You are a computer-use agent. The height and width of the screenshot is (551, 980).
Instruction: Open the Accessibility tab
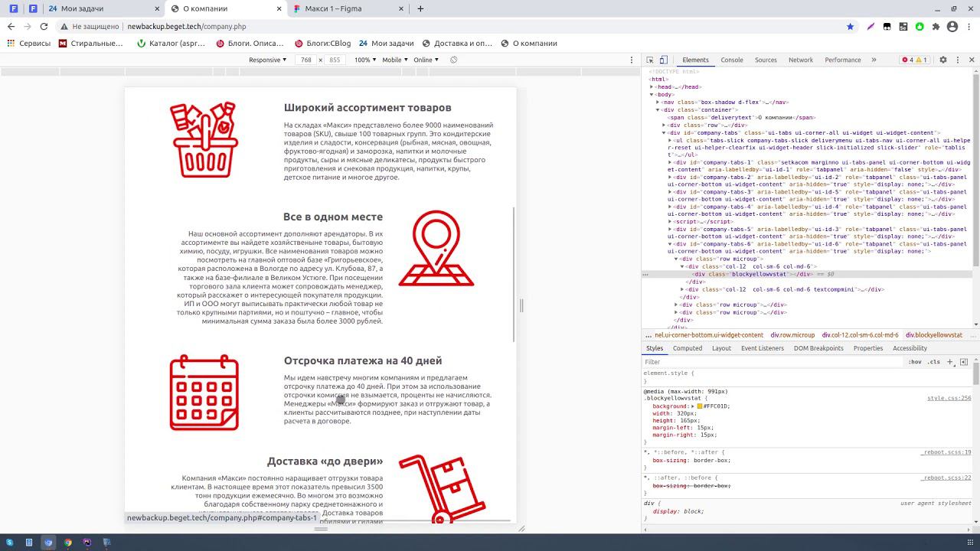910,348
